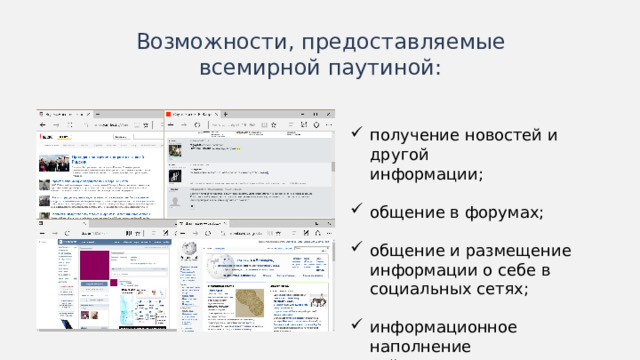
Task: Click the grey default forum avatar
Action: click(x=175, y=201)
